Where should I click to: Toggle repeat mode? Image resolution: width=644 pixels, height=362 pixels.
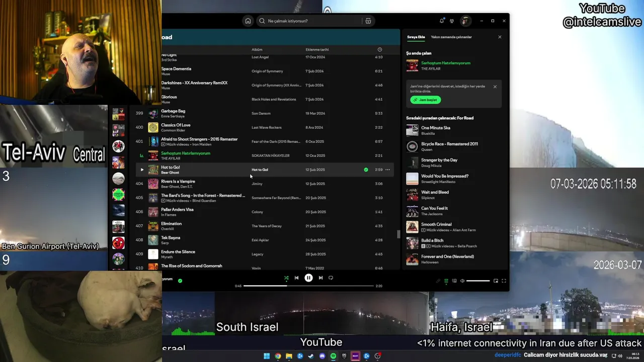[x=331, y=278]
